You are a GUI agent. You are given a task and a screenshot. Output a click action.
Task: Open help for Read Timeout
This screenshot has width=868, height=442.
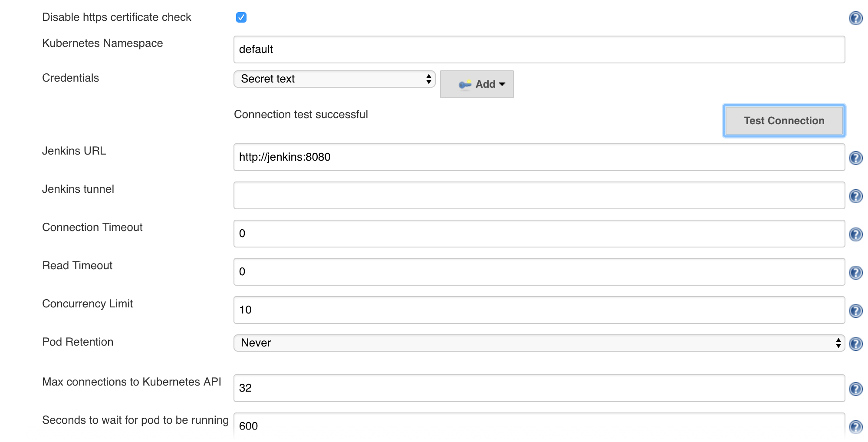(x=855, y=273)
